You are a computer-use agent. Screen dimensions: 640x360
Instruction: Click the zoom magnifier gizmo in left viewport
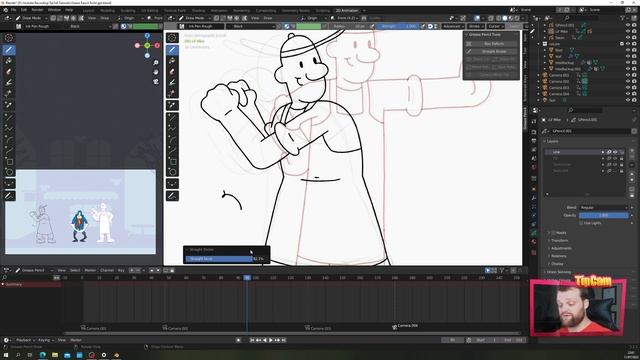pyautogui.click(x=156, y=62)
